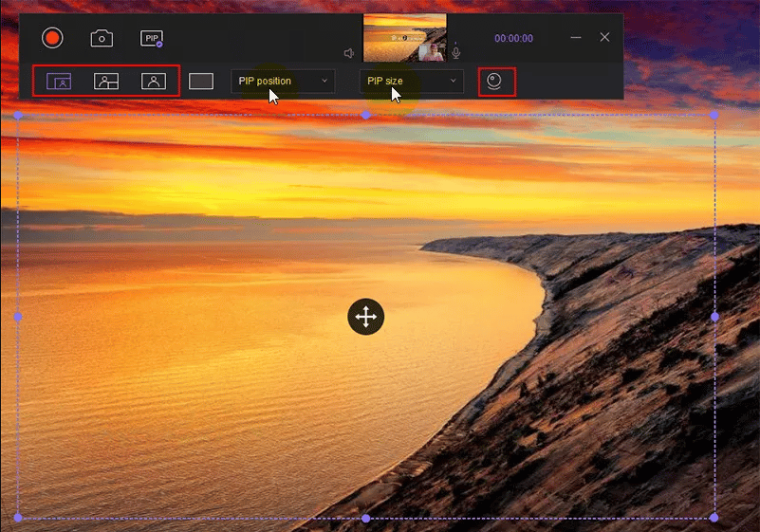Image resolution: width=760 pixels, height=532 pixels.
Task: Click the bottom-center handle of the capture region
Action: 366,518
